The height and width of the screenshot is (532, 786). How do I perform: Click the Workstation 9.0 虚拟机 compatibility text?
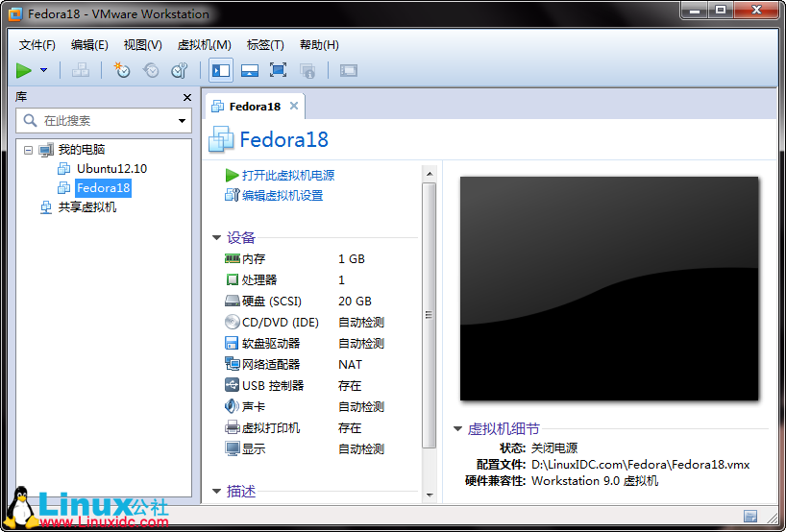click(595, 481)
